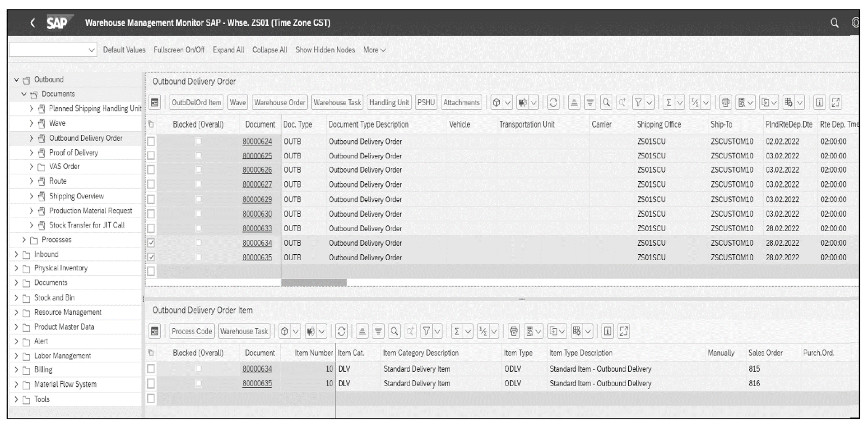Expand the Wave tree node
The width and height of the screenshot is (868, 427).
click(31, 123)
